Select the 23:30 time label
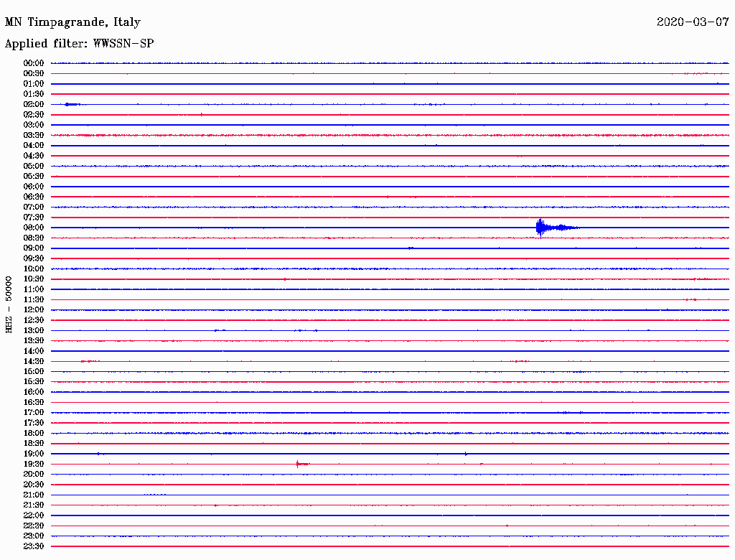This screenshot has height=560, width=735. (34, 546)
